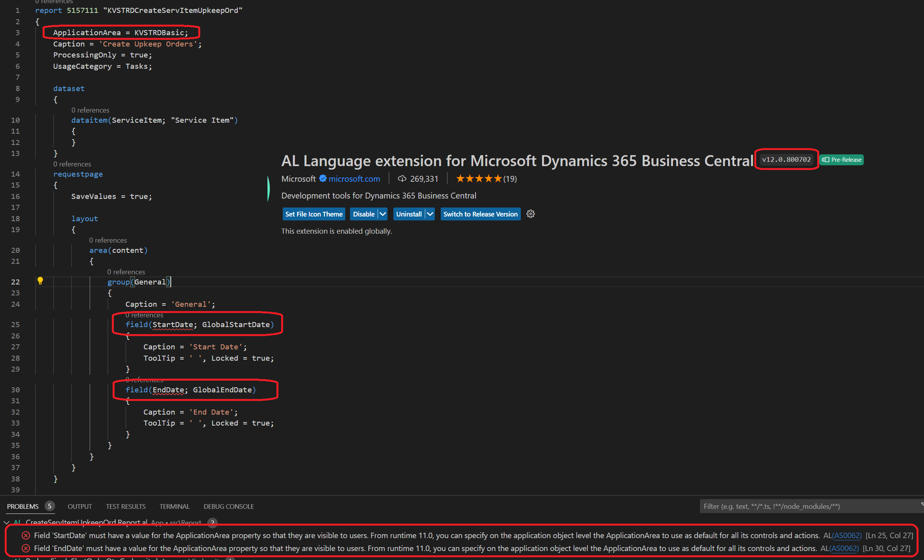The height and width of the screenshot is (560, 924).
Task: Click the Set File Icon Theme button
Action: click(x=314, y=214)
